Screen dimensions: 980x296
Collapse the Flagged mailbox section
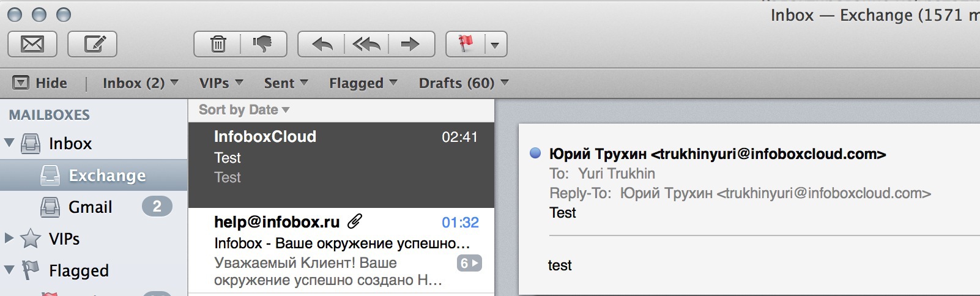pyautogui.click(x=9, y=270)
